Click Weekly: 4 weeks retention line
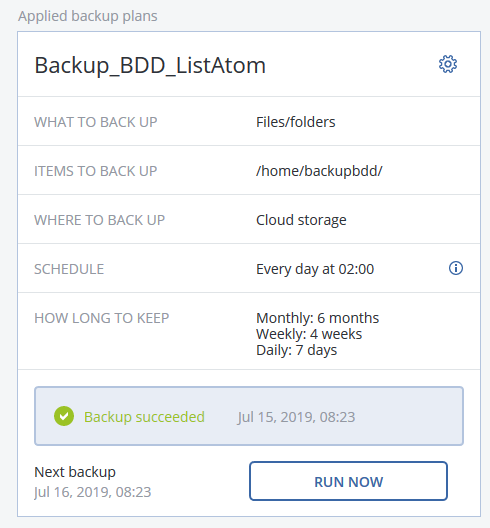 point(309,334)
